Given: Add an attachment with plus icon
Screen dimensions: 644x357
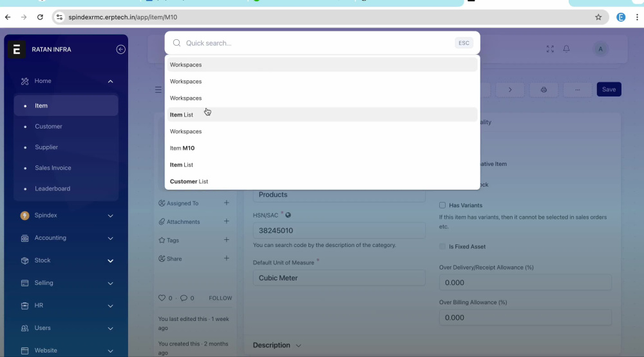Looking at the screenshot, I should (226, 221).
